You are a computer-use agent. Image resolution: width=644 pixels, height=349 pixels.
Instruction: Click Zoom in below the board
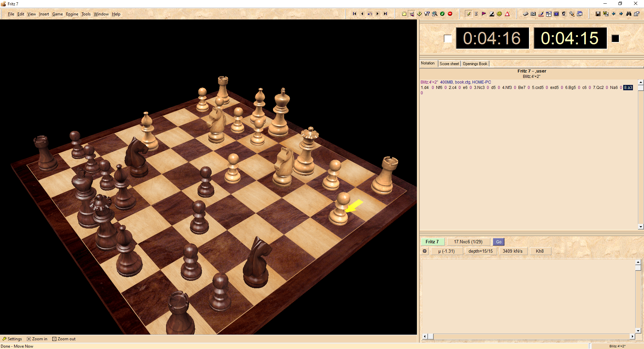point(37,339)
